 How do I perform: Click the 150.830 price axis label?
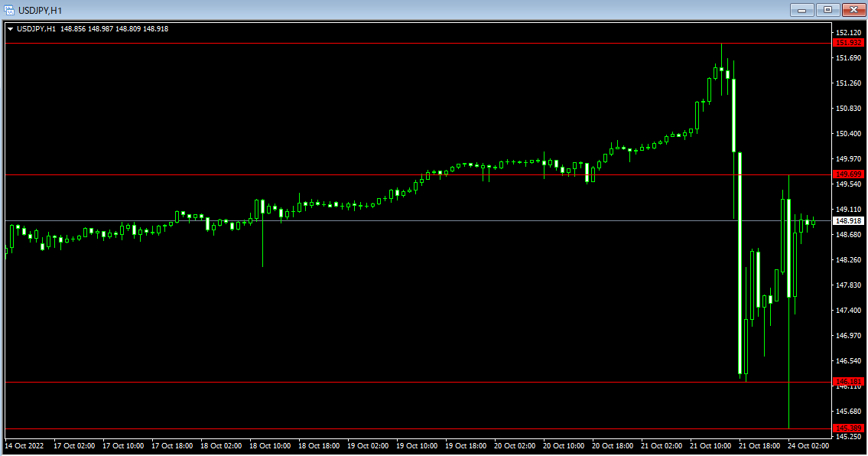[848, 109]
